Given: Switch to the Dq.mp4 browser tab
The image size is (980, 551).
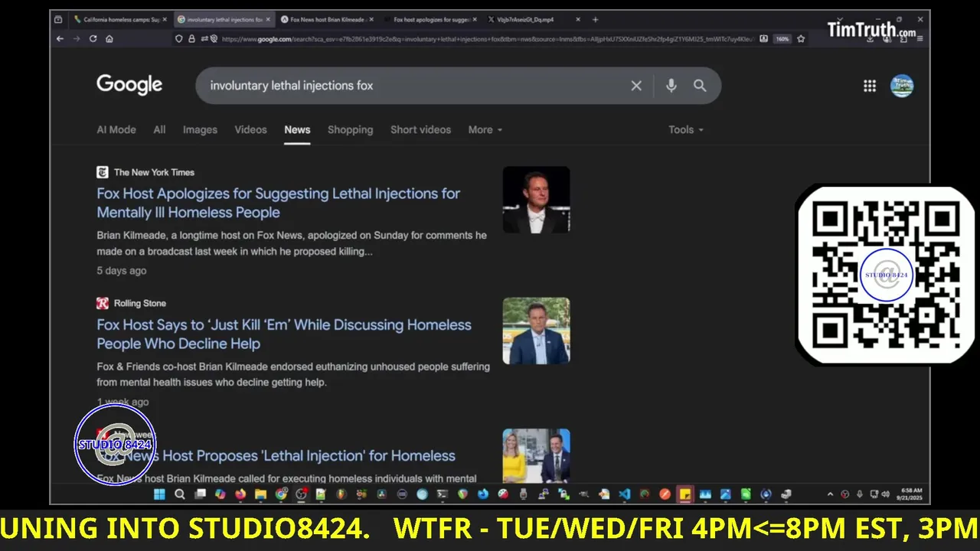Looking at the screenshot, I should 534,19.
